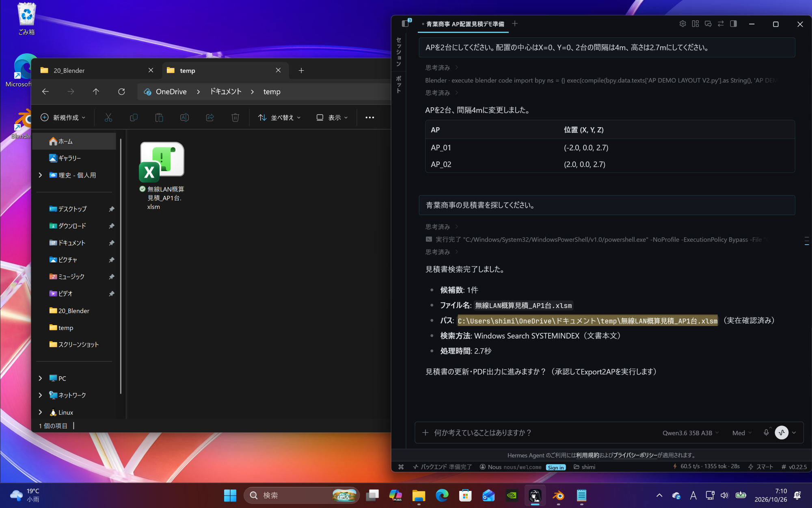Click the round waveform voice button
The width and height of the screenshot is (812, 508).
tap(782, 433)
